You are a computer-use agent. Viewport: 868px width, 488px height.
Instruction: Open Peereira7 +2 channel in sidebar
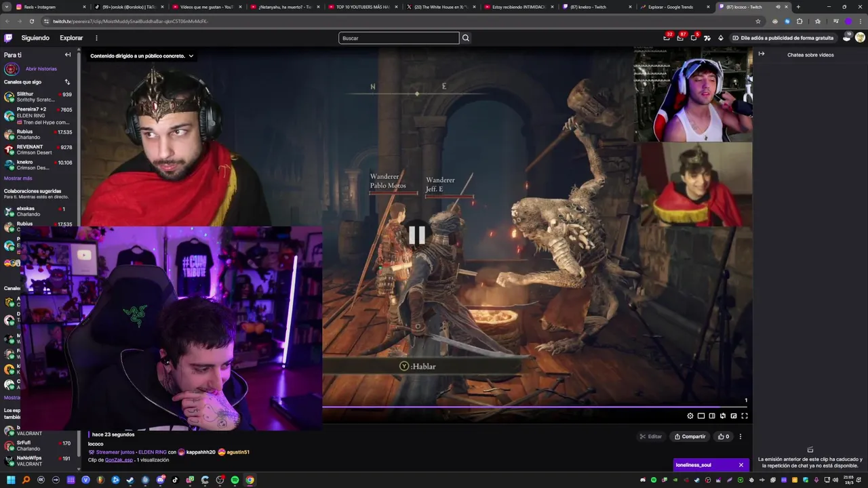coord(38,115)
